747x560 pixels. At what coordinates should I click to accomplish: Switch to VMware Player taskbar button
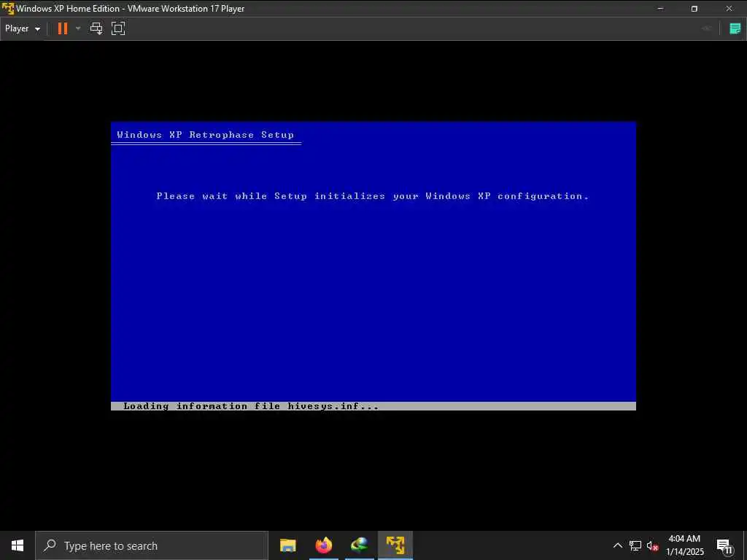coord(395,545)
